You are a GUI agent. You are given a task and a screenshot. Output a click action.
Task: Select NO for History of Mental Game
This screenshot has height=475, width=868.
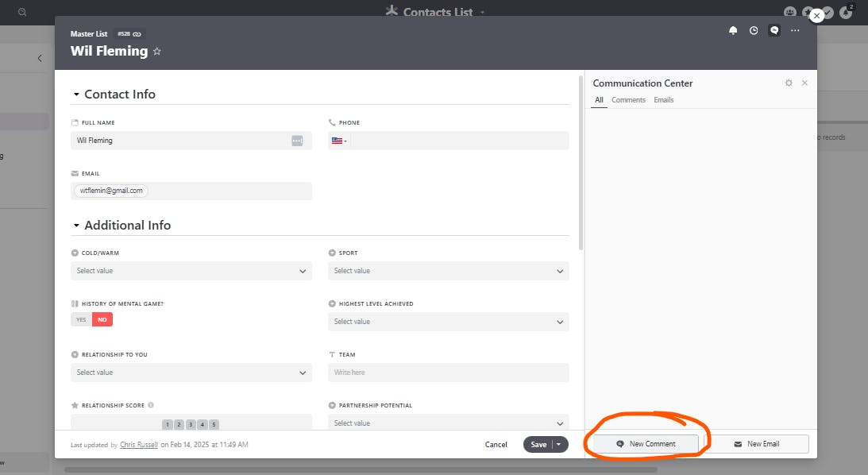pyautogui.click(x=102, y=319)
